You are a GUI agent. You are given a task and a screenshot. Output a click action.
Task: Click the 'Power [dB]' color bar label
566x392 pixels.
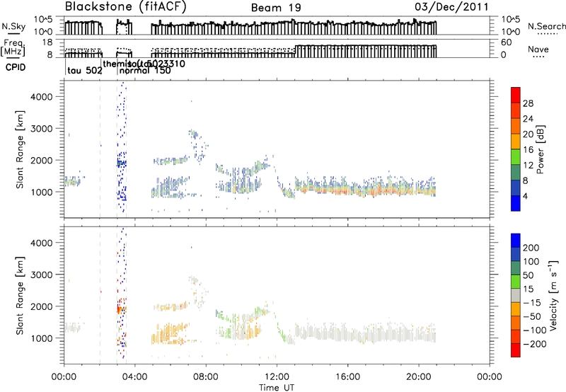541,149
